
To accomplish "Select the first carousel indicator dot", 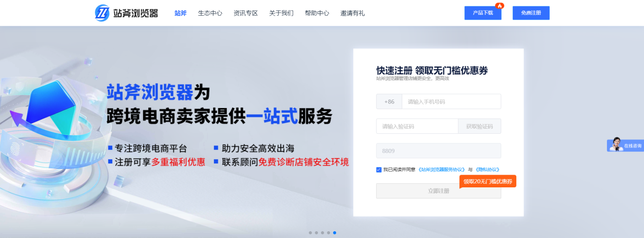I will click(310, 233).
